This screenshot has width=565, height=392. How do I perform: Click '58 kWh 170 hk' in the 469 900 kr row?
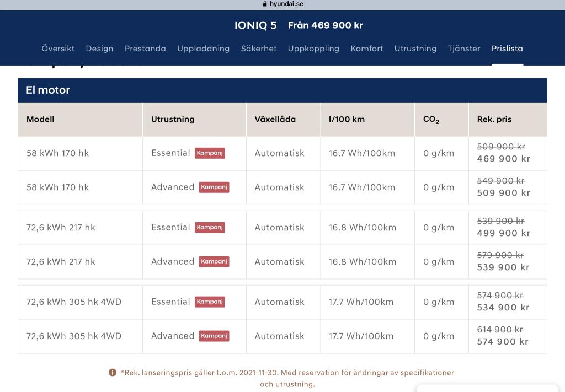point(57,153)
